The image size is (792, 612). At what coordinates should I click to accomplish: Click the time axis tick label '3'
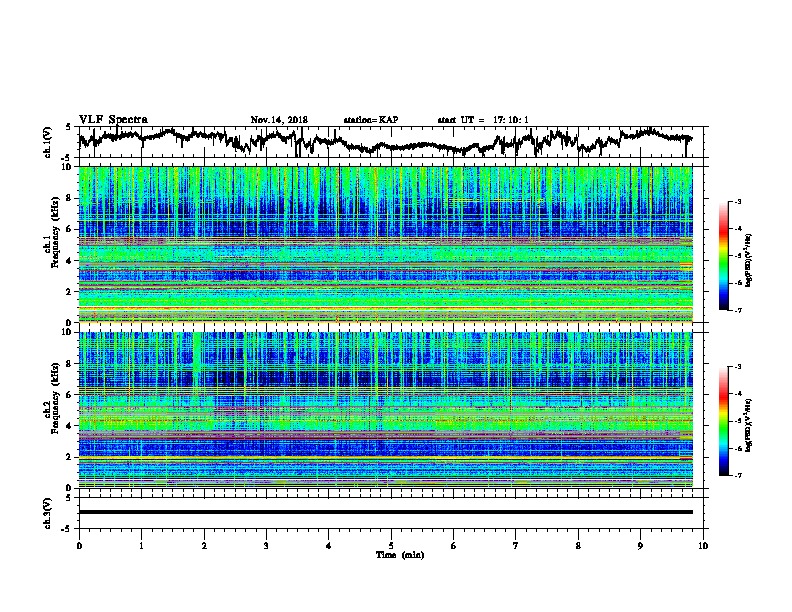[266, 546]
